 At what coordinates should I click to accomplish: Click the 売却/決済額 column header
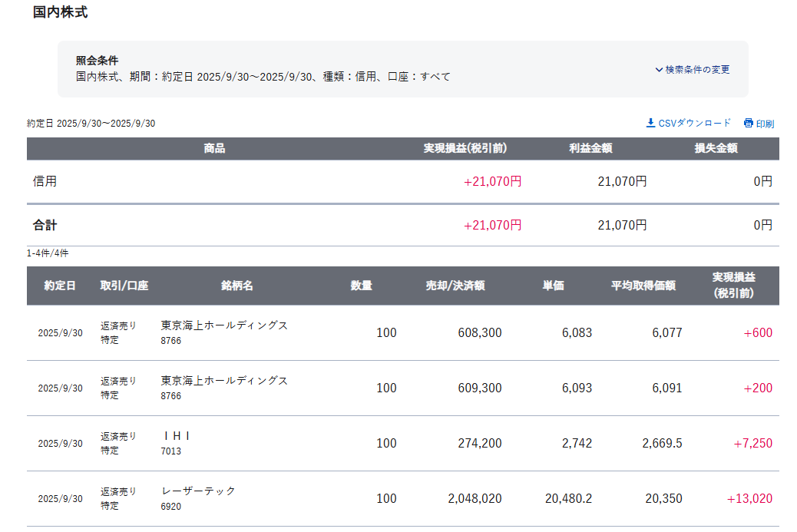coord(455,286)
